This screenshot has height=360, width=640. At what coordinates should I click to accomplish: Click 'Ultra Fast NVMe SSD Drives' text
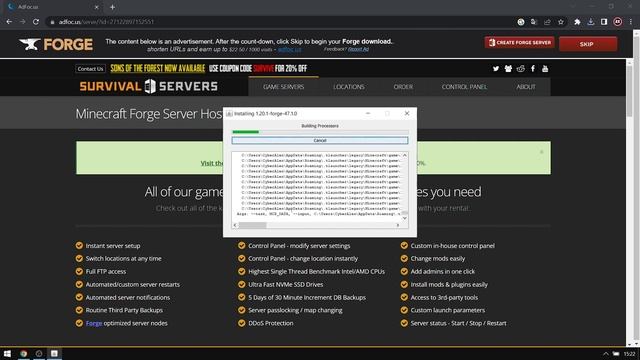pyautogui.click(x=286, y=284)
